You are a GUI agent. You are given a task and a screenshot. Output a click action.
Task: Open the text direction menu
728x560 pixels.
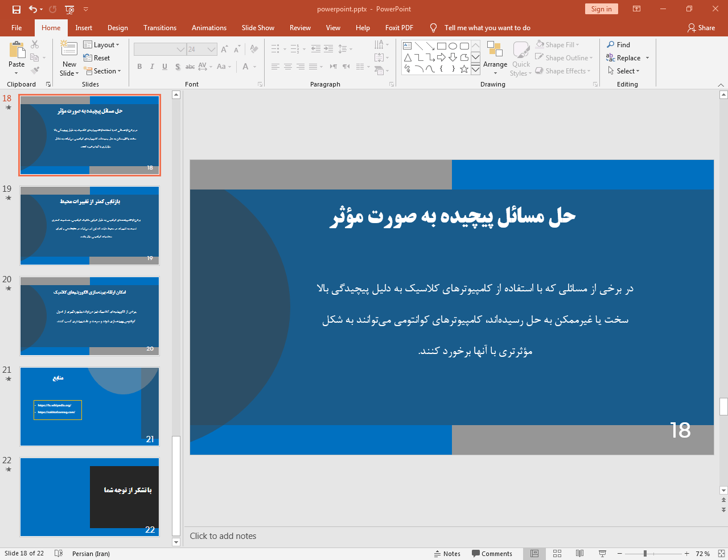click(381, 44)
